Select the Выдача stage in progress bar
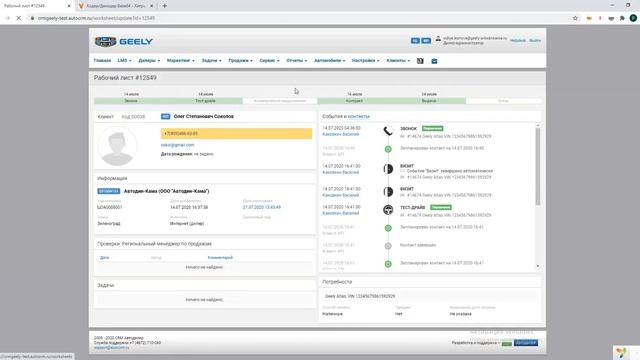This screenshot has height=360, width=640. pos(429,101)
